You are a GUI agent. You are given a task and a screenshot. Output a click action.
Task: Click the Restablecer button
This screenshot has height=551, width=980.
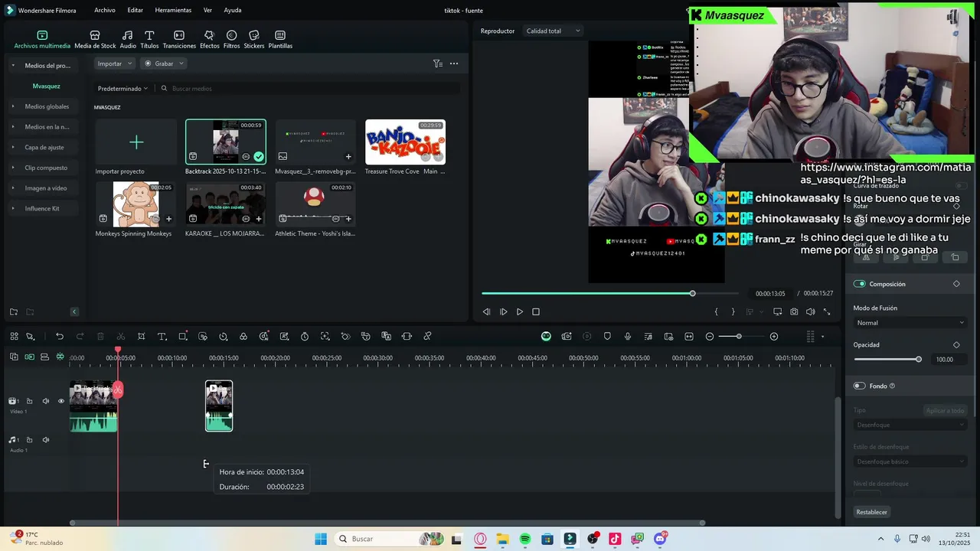[872, 512]
